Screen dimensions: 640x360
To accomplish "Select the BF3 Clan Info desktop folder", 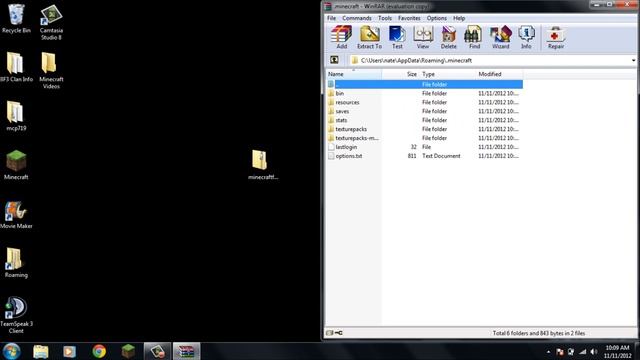I will [16, 67].
